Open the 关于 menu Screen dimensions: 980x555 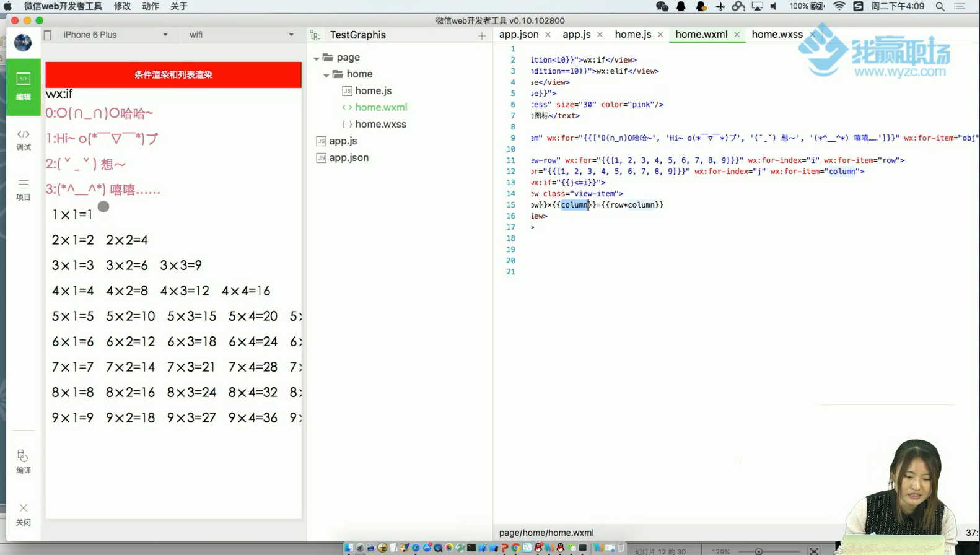tap(179, 6)
